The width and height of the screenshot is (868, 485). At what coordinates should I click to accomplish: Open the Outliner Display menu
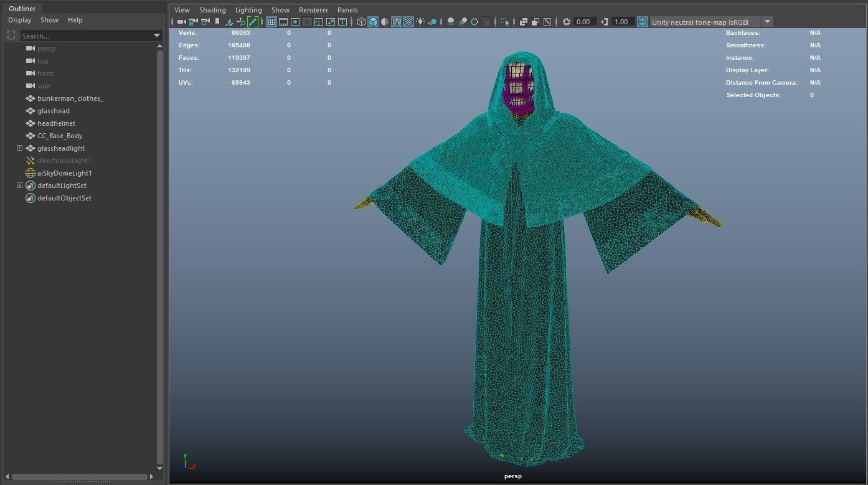pos(20,20)
